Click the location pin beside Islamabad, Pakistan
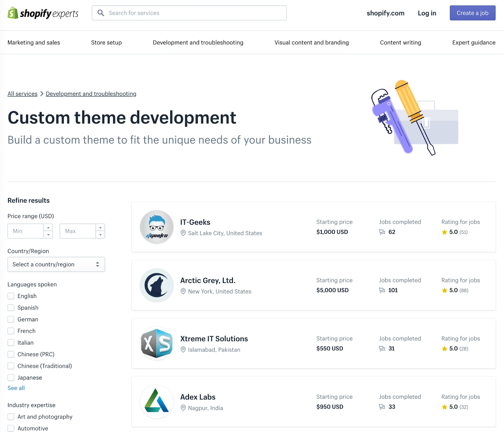Screen dimensions: 504x432 pyautogui.click(x=183, y=350)
